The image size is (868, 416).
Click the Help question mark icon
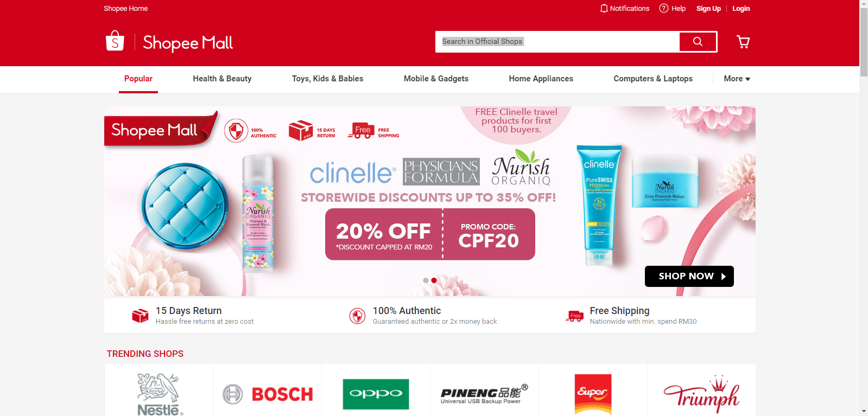(x=663, y=8)
